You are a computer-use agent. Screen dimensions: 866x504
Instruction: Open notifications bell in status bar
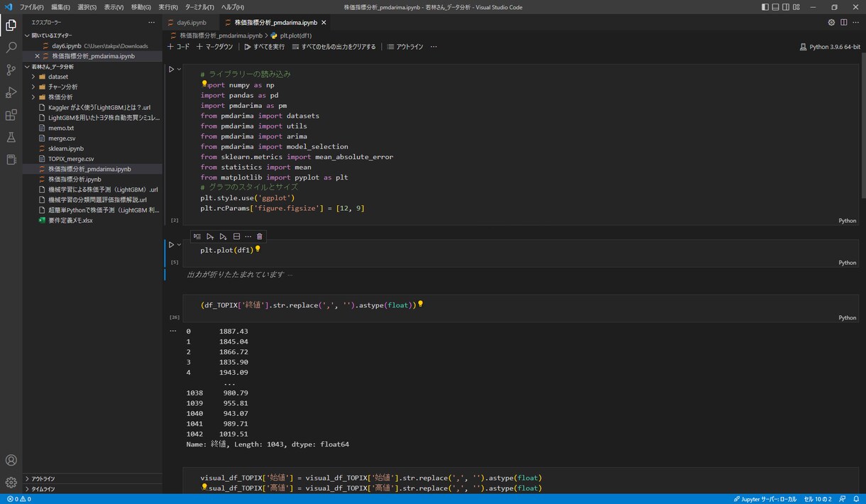pos(857,499)
